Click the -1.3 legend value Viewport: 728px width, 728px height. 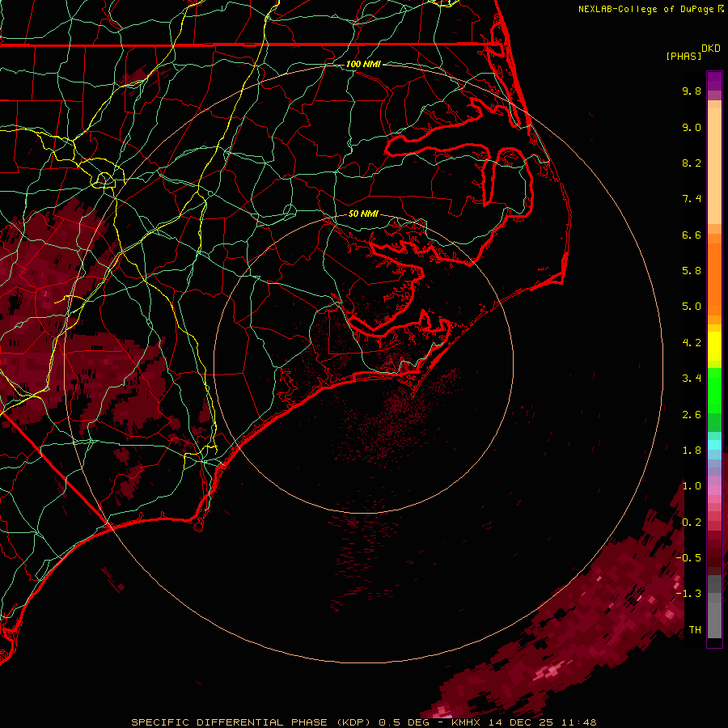688,595
